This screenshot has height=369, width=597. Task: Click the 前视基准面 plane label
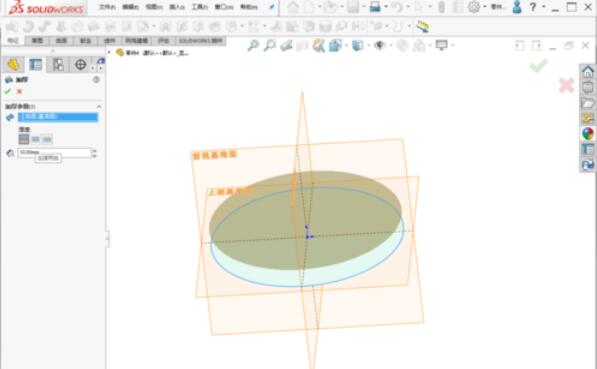pos(215,155)
